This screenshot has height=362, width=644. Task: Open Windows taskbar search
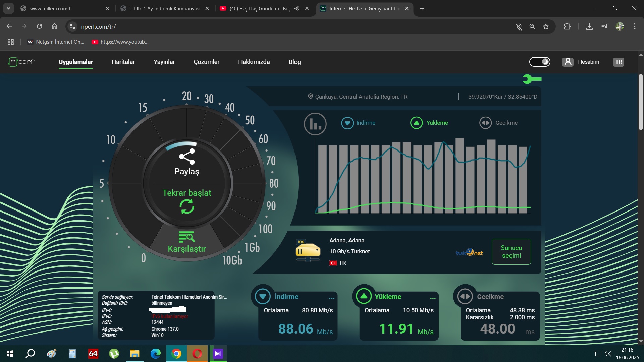pos(31,354)
